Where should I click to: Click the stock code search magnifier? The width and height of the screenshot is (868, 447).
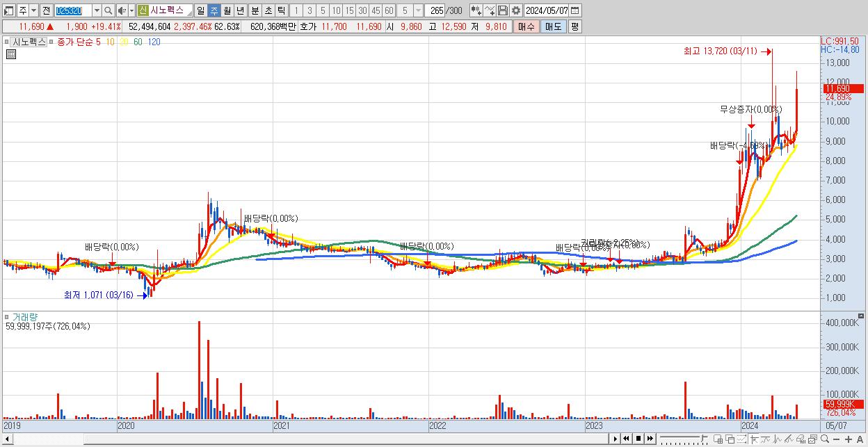[x=108, y=10]
